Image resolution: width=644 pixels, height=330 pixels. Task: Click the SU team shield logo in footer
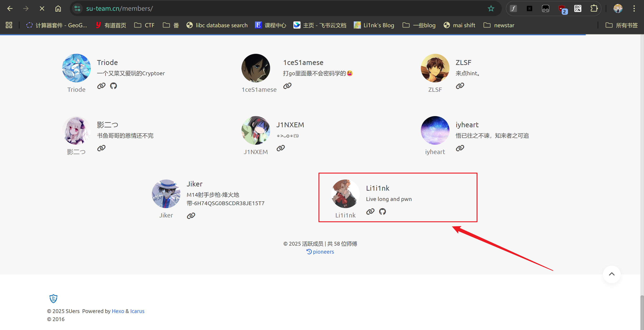[53, 298]
